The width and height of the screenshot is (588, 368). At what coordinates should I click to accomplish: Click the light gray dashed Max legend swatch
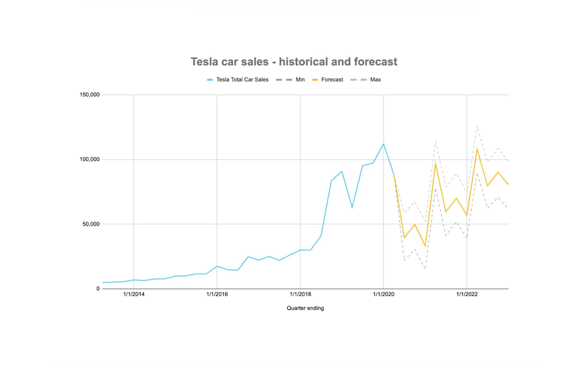(x=359, y=80)
